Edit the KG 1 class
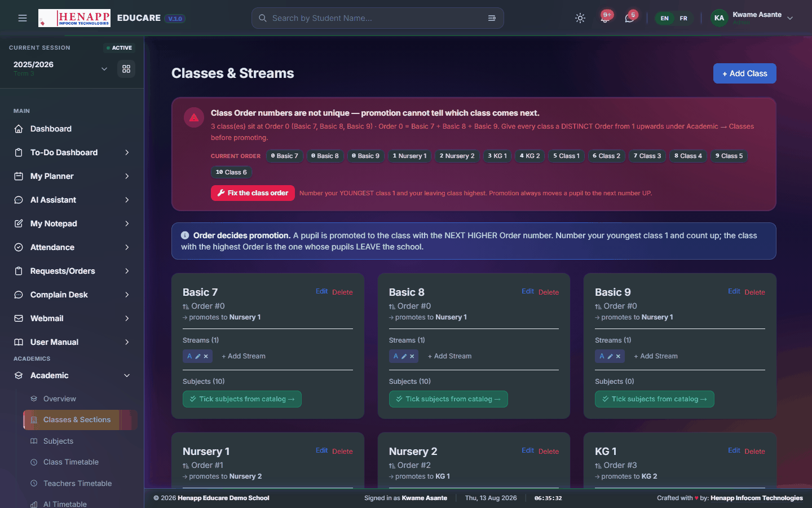The height and width of the screenshot is (508, 812). pyautogui.click(x=734, y=450)
